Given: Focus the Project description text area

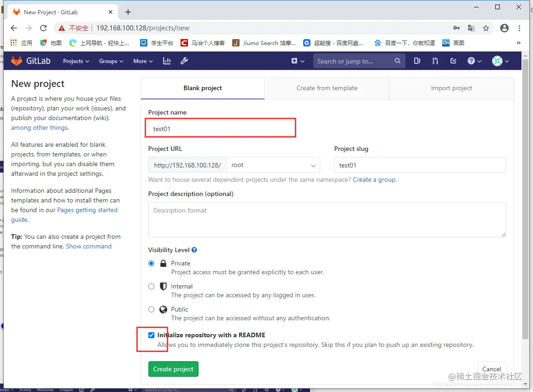Looking at the screenshot, I should 327,219.
